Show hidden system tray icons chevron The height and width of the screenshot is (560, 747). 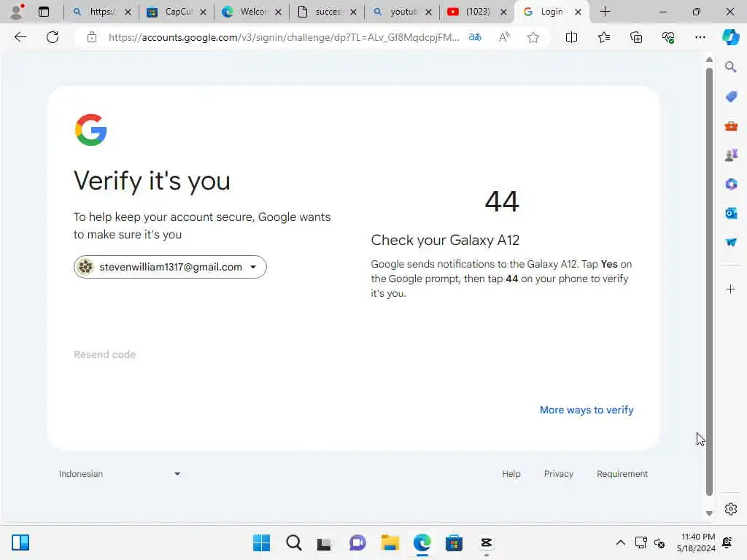click(x=620, y=542)
